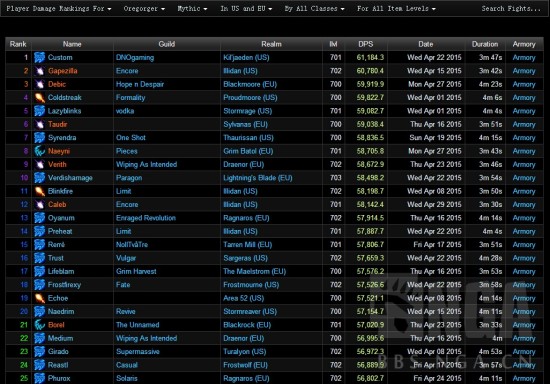This screenshot has width=550, height=384.
Task: Open guild link Paragon
Action: 129,178
